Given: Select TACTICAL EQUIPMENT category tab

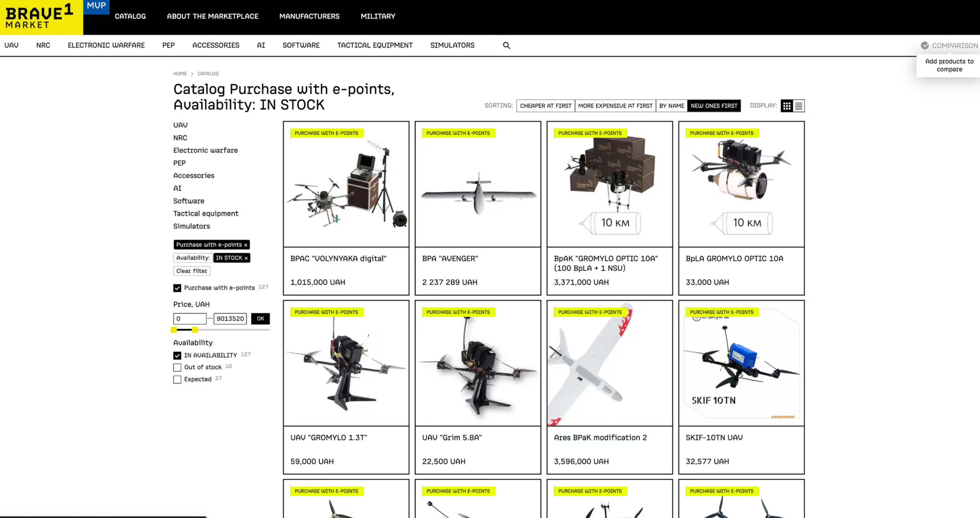Looking at the screenshot, I should coord(375,45).
